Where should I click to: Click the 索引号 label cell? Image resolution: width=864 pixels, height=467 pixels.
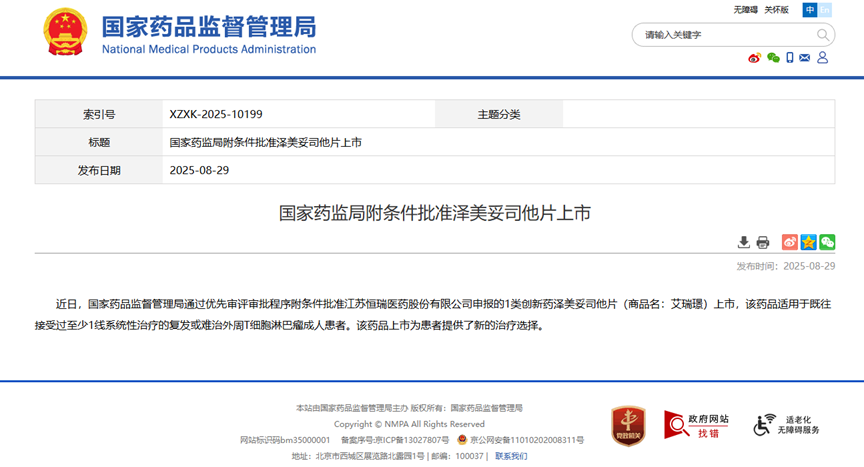tap(99, 114)
